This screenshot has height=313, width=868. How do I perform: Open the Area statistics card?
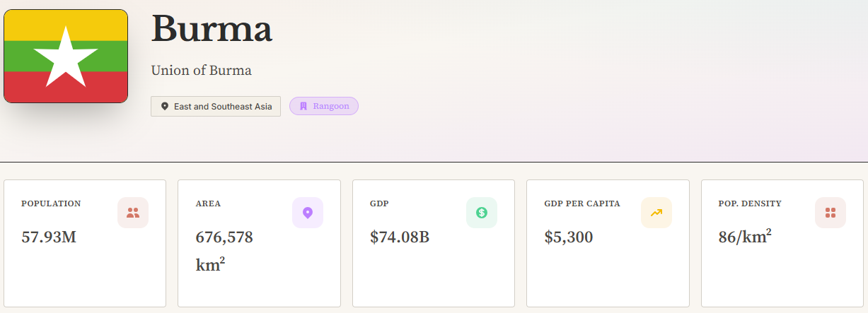pos(259,243)
